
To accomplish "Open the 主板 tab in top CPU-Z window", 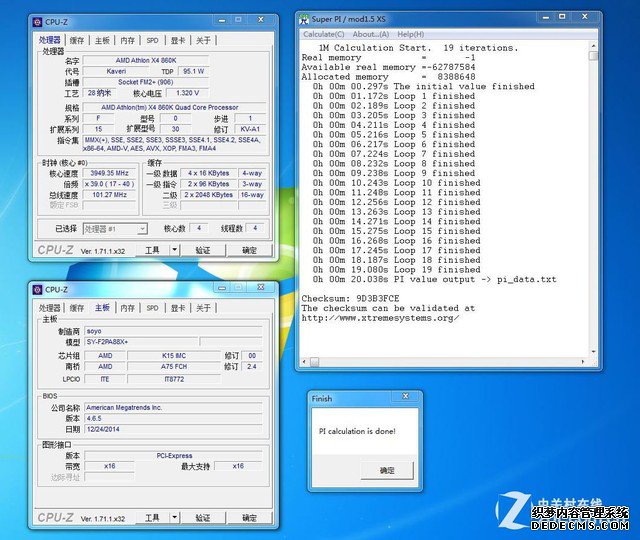I will tap(102, 40).
